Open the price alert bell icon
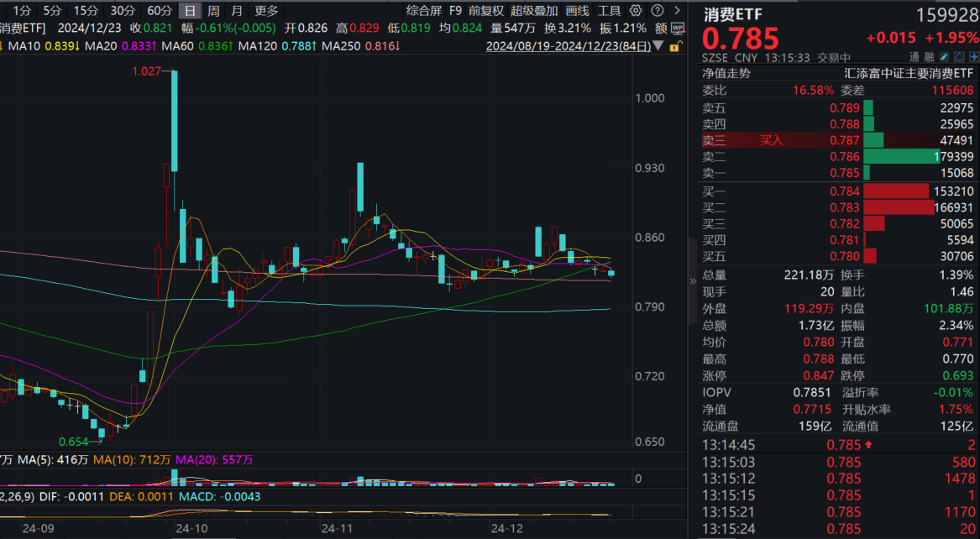The image size is (980, 539). [x=959, y=56]
